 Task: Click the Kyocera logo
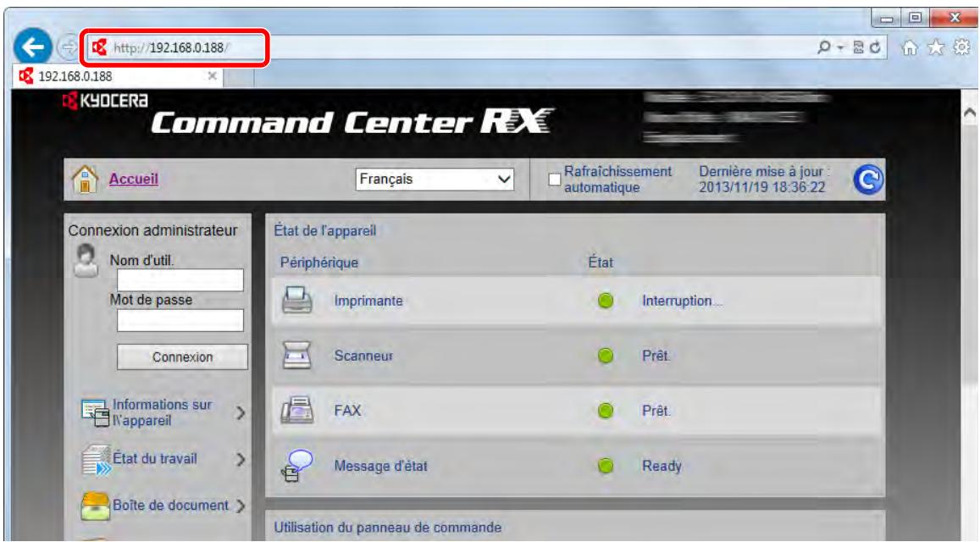coord(105,101)
